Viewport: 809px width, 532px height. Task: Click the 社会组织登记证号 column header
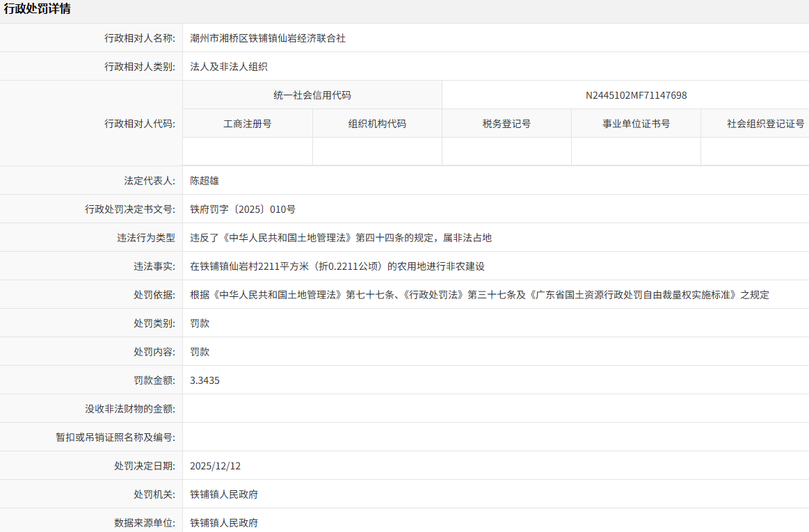pyautogui.click(x=765, y=124)
